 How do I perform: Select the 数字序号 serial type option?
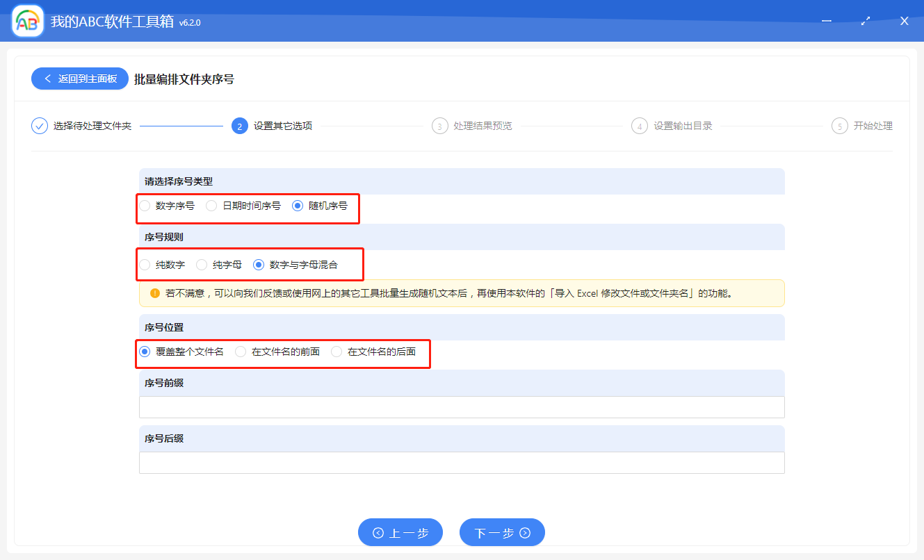click(x=145, y=206)
